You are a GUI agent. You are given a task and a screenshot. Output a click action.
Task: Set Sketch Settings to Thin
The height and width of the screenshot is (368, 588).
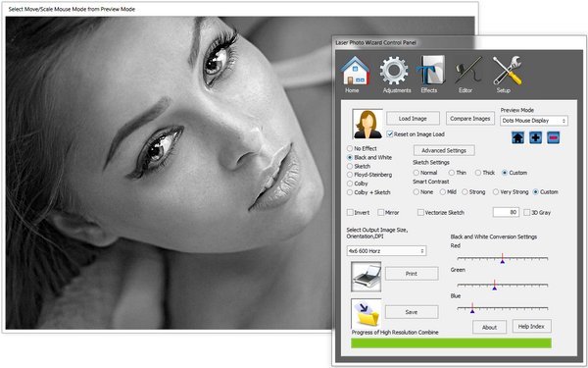tap(458, 173)
